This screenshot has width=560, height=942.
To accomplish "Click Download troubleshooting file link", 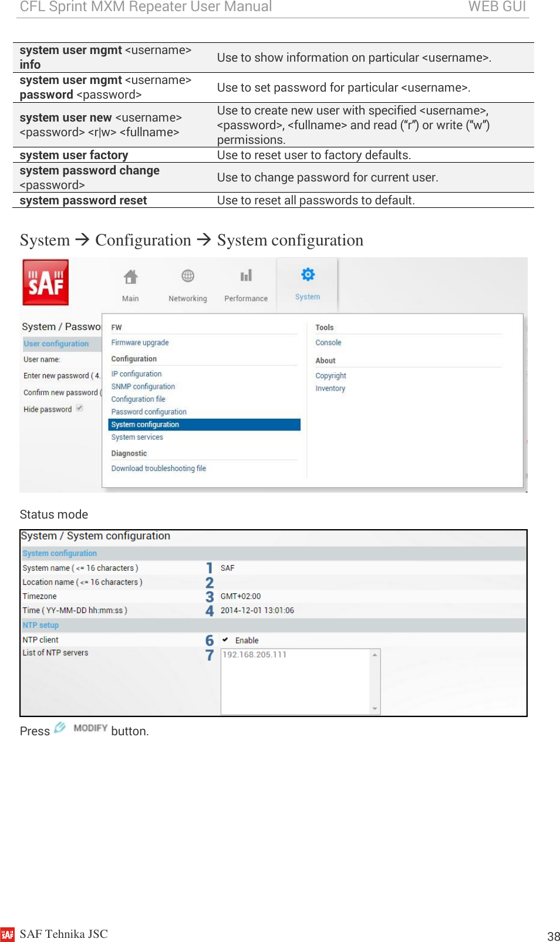I will coord(158,469).
